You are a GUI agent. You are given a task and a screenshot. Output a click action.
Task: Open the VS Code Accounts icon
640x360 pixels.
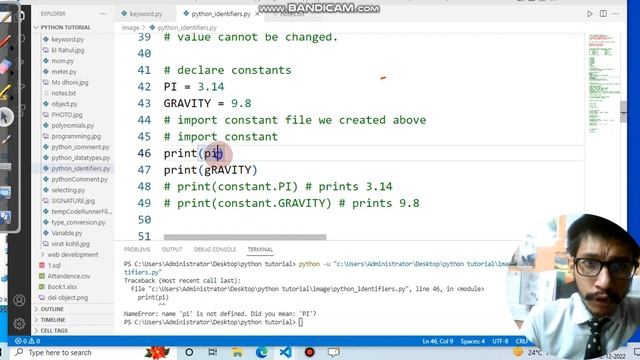(19, 300)
